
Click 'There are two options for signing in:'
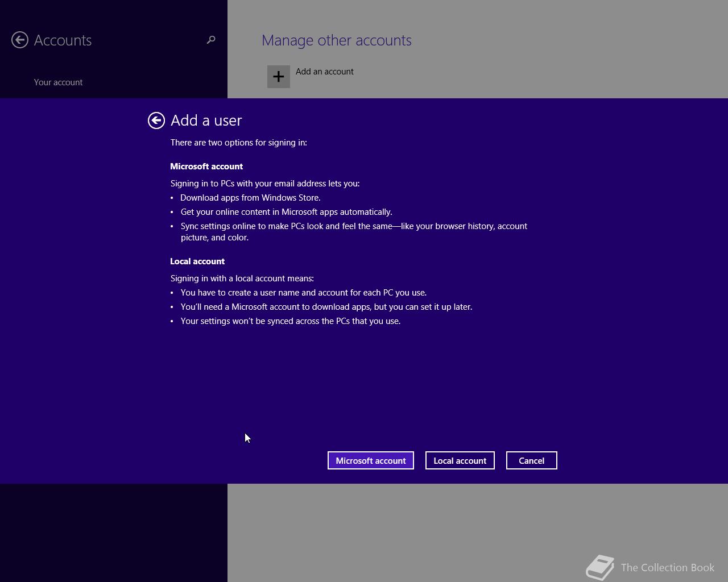(239, 143)
